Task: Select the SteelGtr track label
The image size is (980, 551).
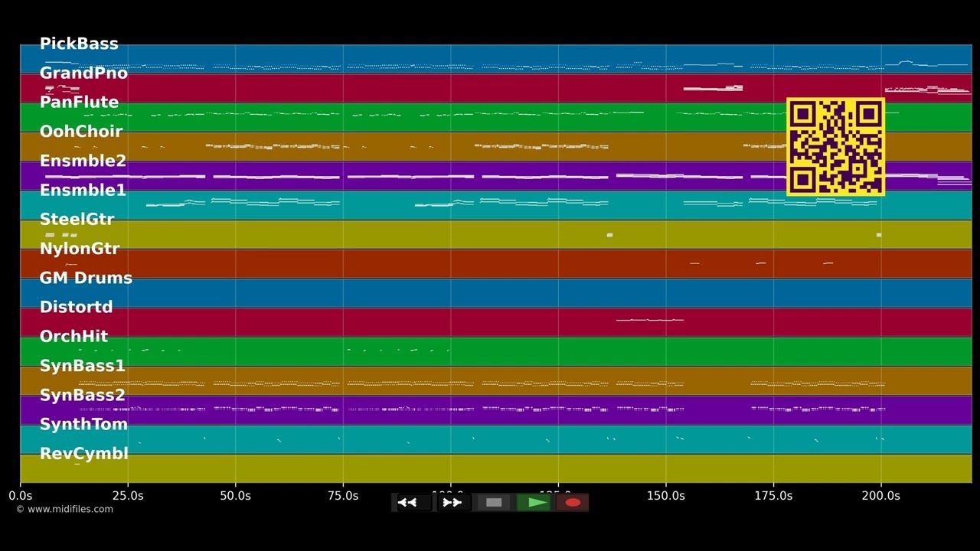Action: pyautogui.click(x=77, y=220)
